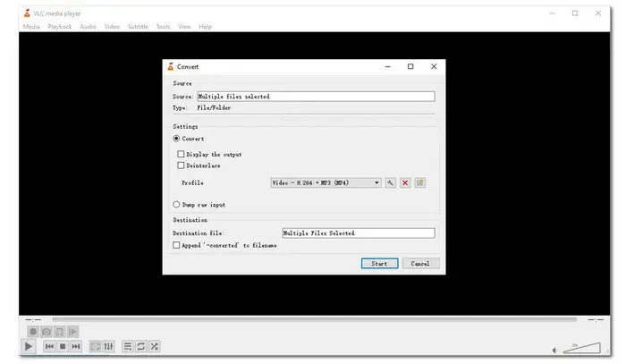This screenshot has width=626, height=364.
Task: Click the A-B loop button
Action: coord(60,332)
